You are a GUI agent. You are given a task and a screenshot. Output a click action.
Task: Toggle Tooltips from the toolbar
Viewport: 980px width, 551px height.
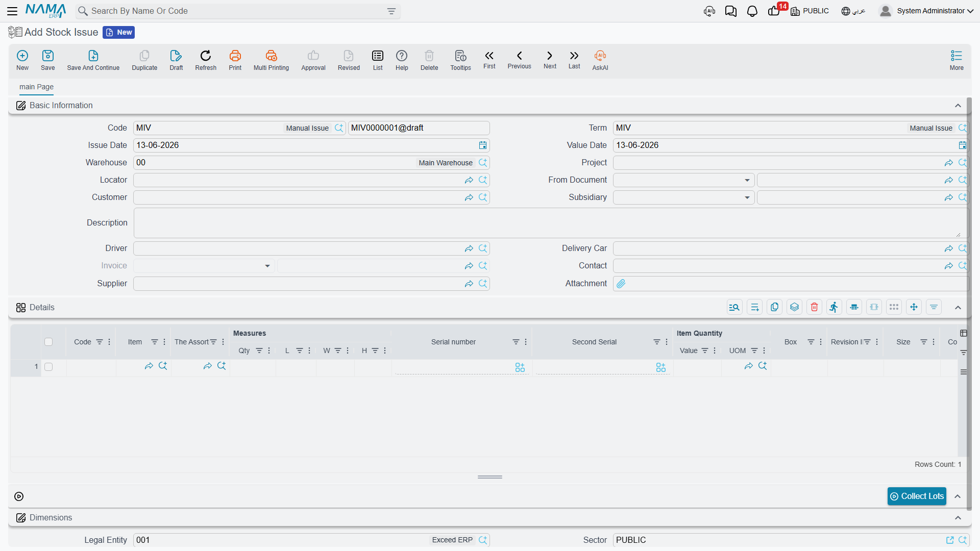[460, 60]
